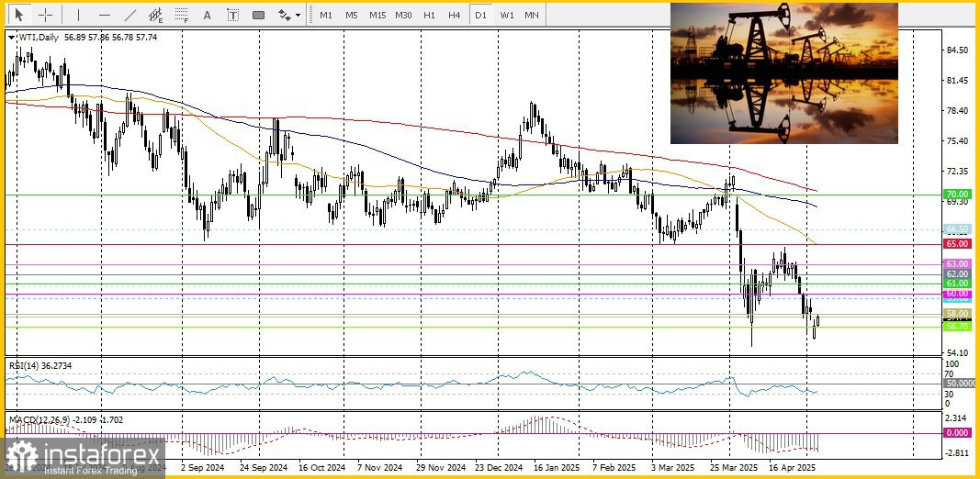Select the horizontal line tool

point(104,15)
